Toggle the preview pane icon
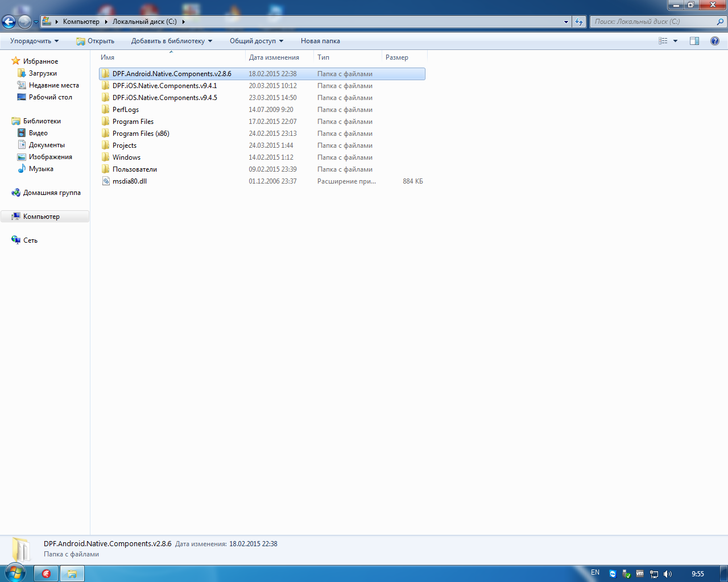Image resolution: width=728 pixels, height=582 pixels. click(694, 41)
